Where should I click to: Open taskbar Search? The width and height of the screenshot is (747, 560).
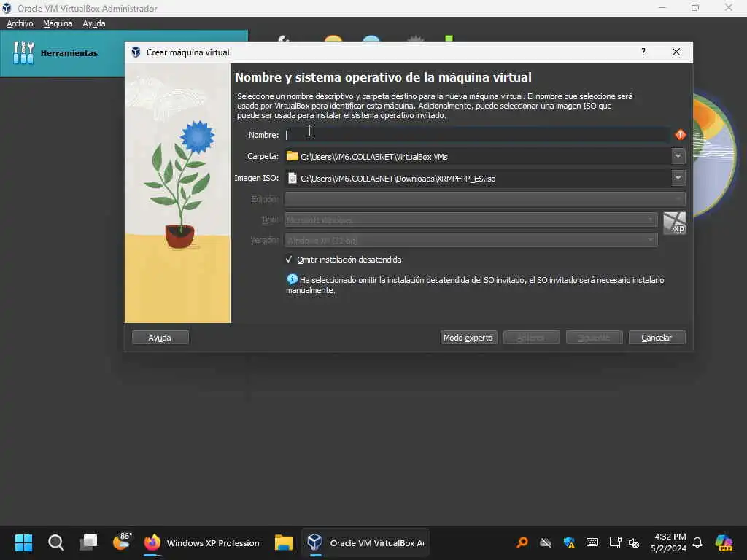pos(55,542)
